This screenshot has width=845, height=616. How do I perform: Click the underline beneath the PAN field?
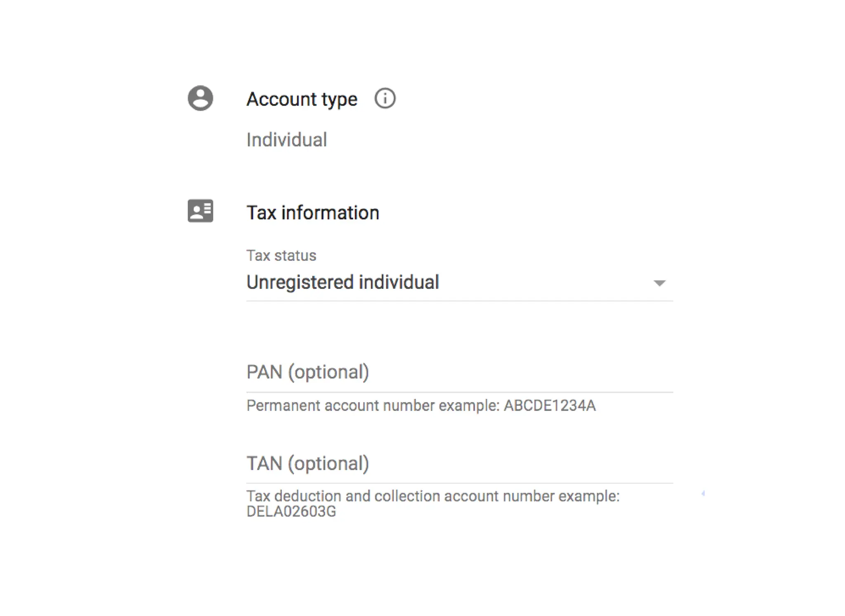[x=459, y=392]
